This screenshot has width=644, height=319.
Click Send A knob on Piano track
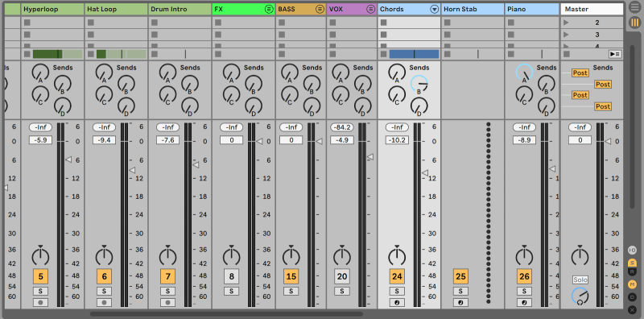[525, 72]
